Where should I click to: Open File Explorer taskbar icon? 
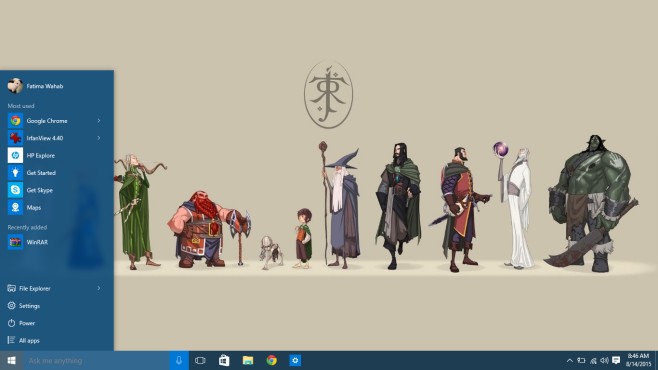(x=248, y=360)
